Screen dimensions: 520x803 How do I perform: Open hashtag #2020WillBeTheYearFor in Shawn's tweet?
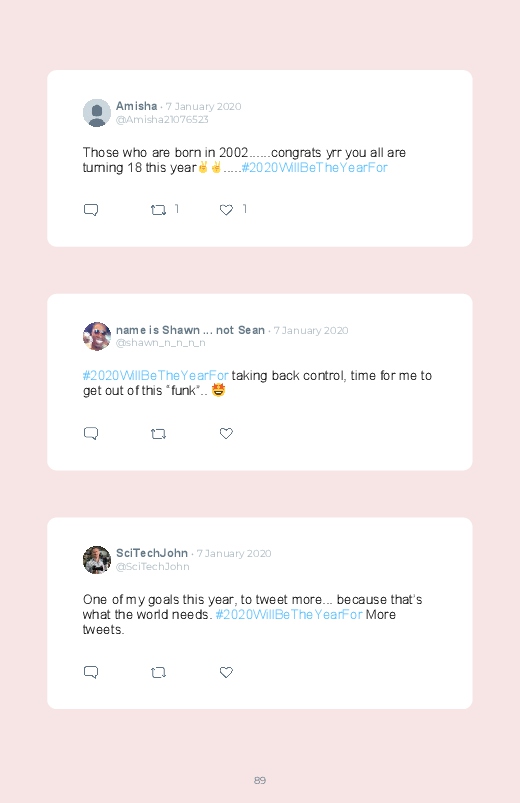[x=156, y=375]
